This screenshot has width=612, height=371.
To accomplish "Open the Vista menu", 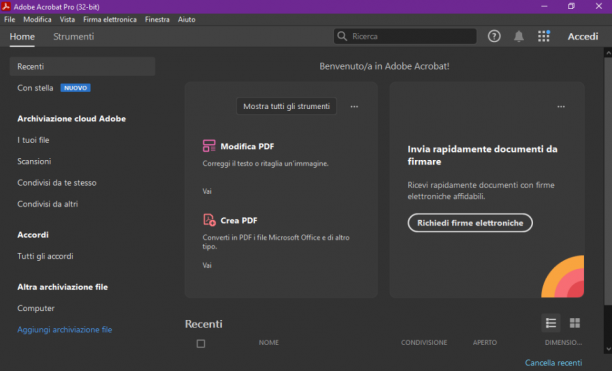I will (67, 20).
